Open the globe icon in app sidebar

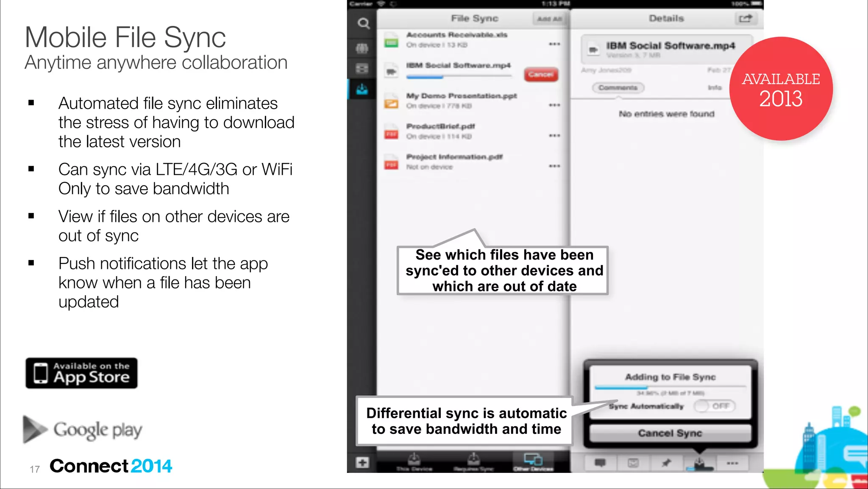[362, 48]
